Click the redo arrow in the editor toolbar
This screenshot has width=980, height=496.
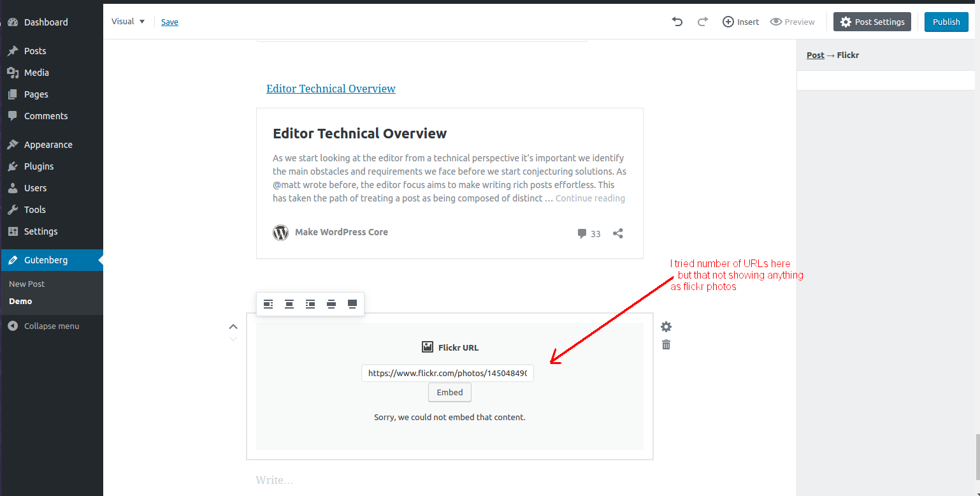point(702,21)
